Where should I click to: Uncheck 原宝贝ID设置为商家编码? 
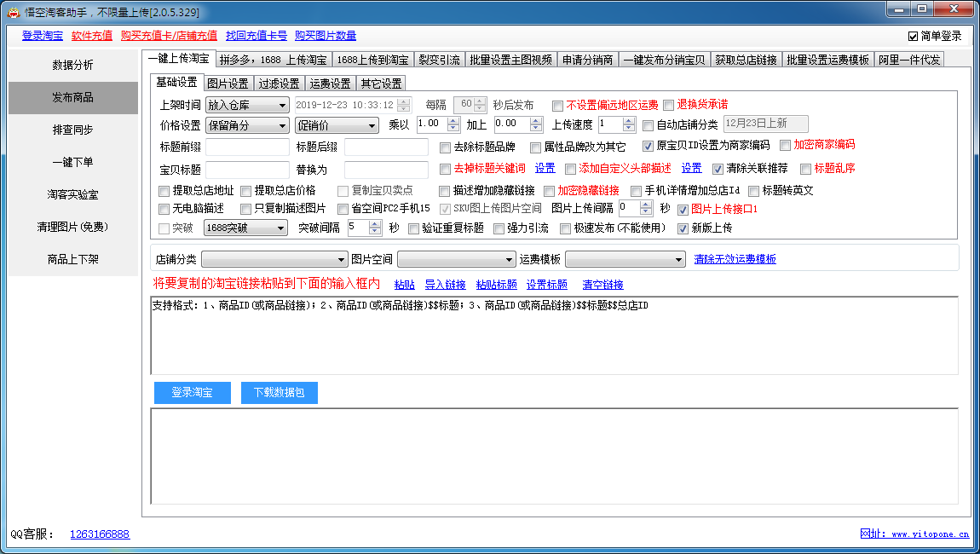click(x=648, y=146)
